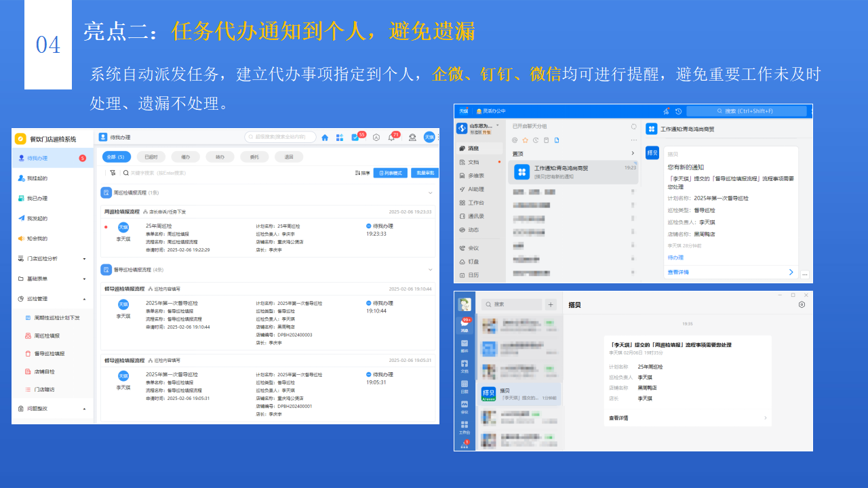Switch to 列表模式 view
This screenshot has width=868, height=488.
[392, 173]
